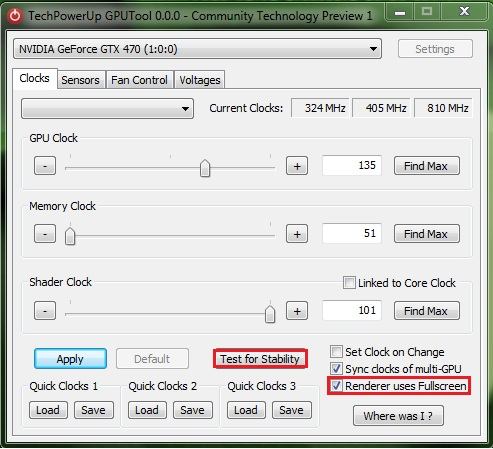Save to Quick Clocks 1 profile
This screenshot has width=493, height=449.
tap(94, 410)
